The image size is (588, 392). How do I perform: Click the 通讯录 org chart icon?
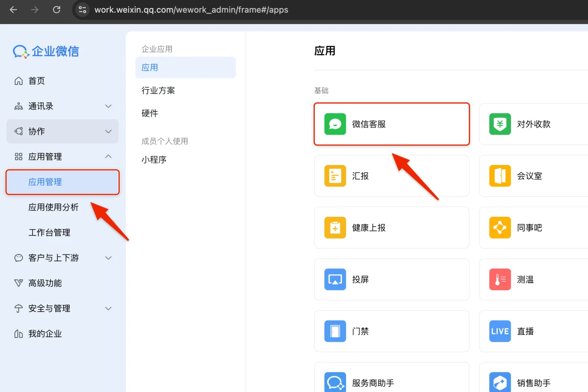[x=18, y=106]
